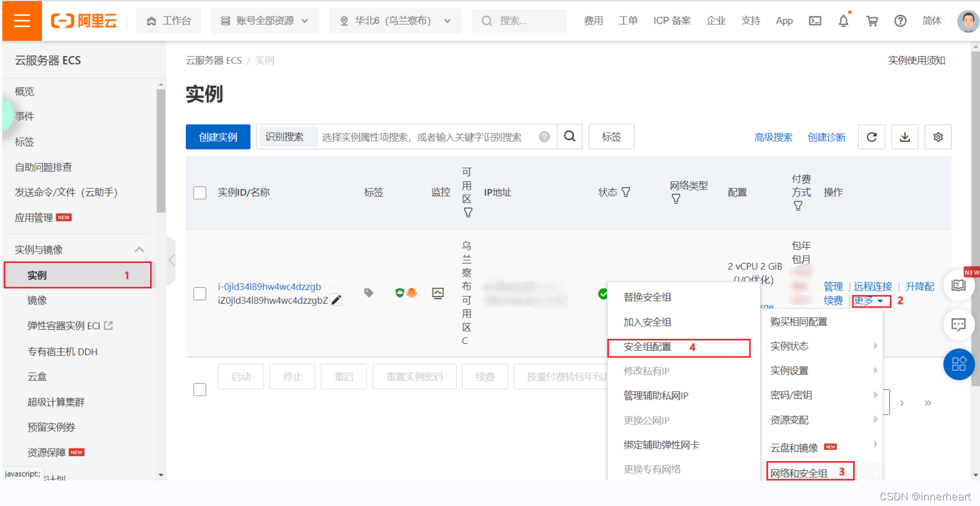Viewport: 980px width, 506px height.
Task: Open the user avatar menu
Action: 968,21
